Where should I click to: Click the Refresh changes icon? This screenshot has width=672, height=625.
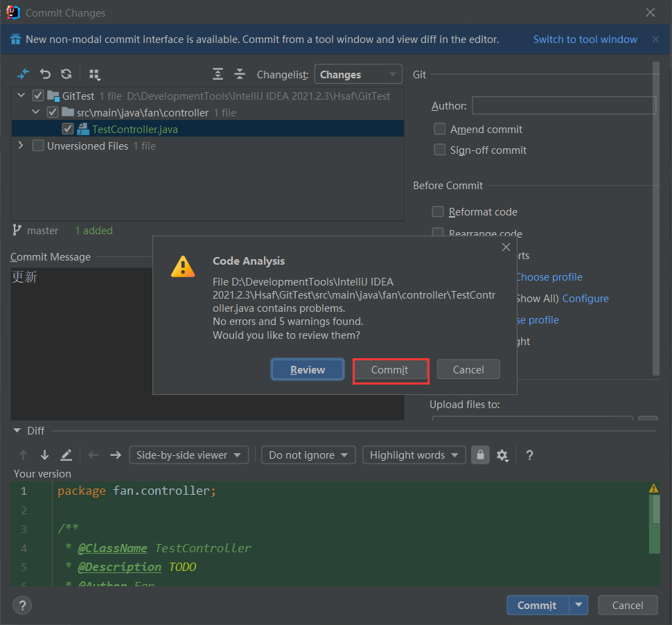(66, 74)
